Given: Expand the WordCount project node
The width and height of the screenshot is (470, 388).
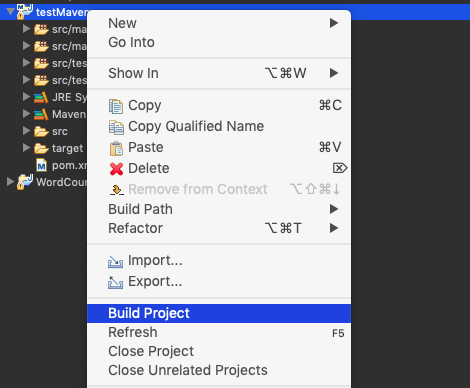Looking at the screenshot, I should (x=10, y=182).
